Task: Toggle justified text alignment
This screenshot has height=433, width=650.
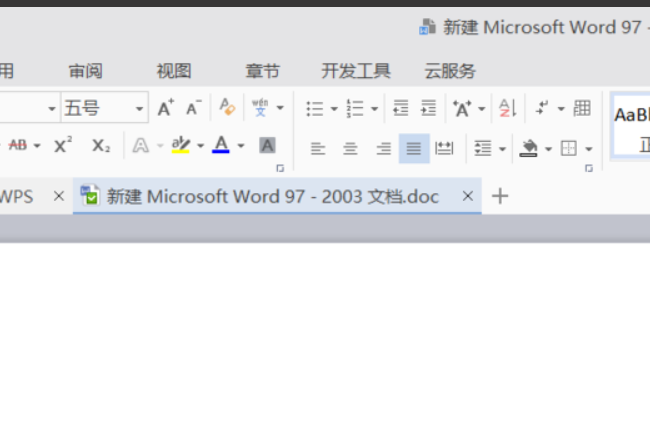Action: 414,148
